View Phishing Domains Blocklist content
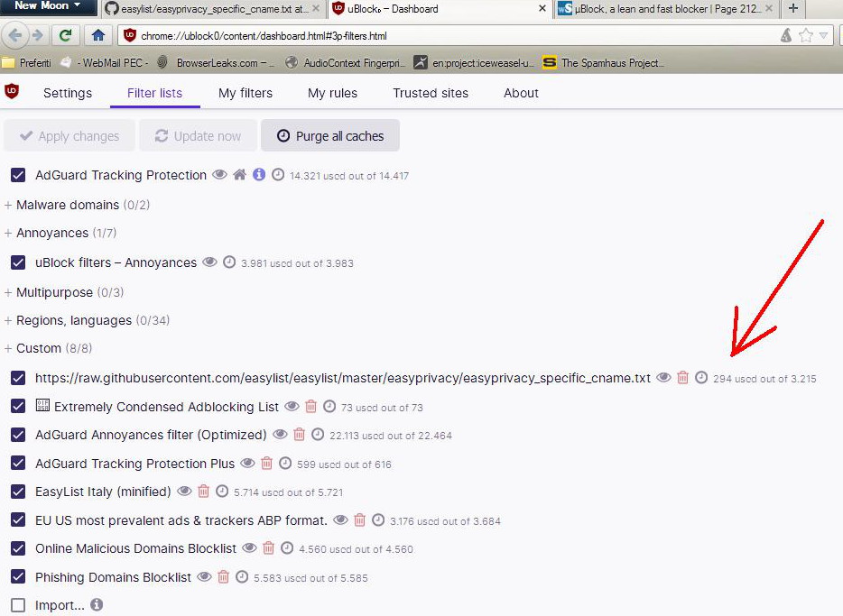This screenshot has width=843, height=616. pyautogui.click(x=204, y=577)
